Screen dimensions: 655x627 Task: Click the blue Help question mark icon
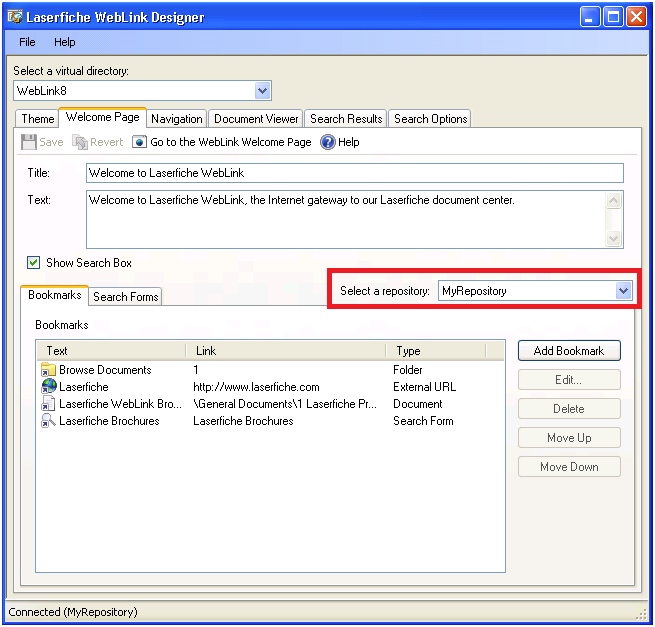coord(328,142)
